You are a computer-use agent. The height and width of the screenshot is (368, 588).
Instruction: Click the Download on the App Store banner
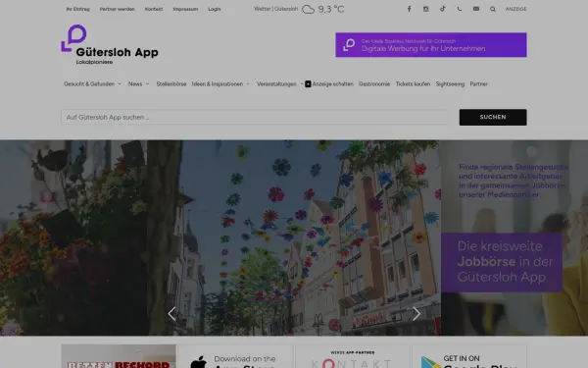(235, 356)
